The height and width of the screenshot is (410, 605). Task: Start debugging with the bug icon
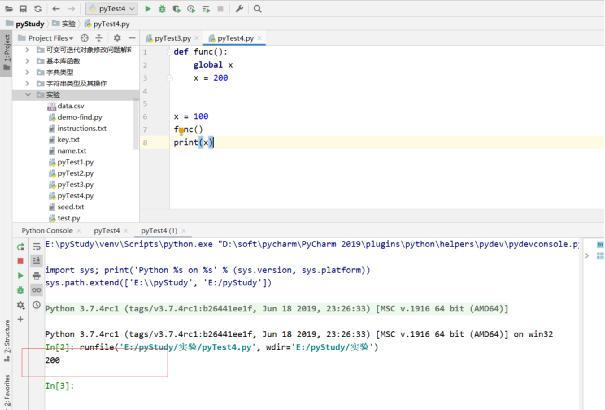(162, 8)
